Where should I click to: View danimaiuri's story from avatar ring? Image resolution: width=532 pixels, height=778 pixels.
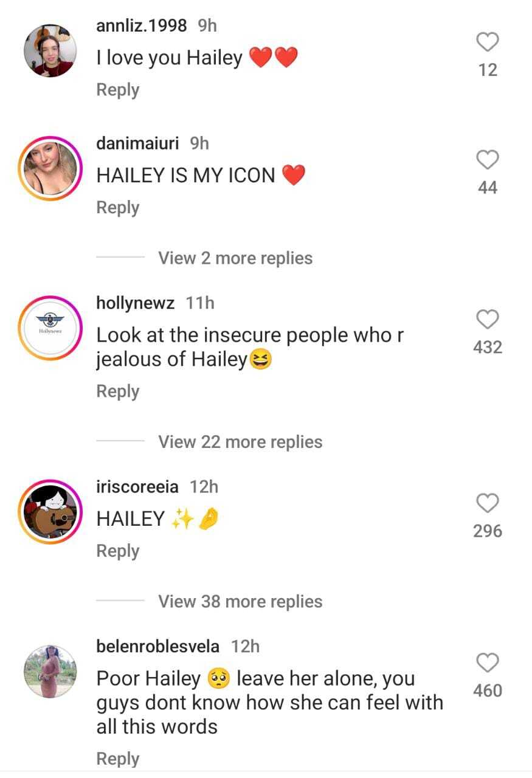coord(50,168)
